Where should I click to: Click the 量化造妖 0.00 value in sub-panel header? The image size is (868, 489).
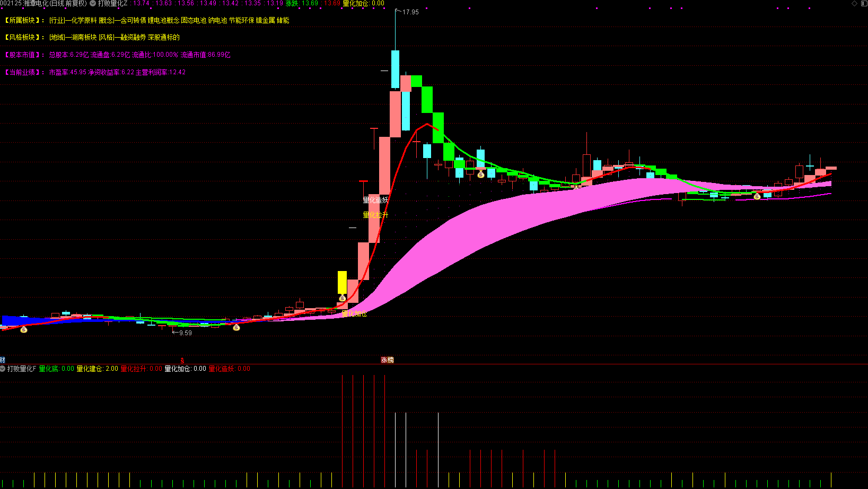point(230,369)
